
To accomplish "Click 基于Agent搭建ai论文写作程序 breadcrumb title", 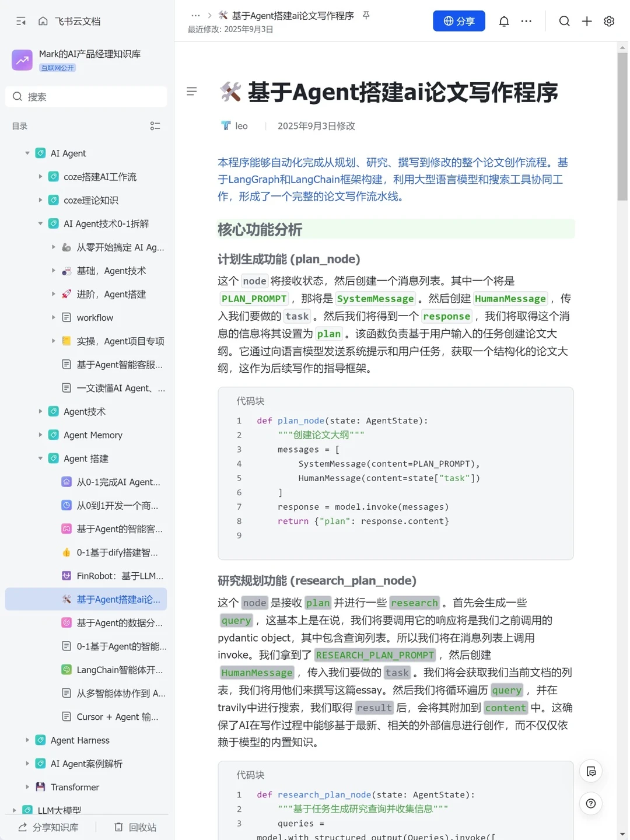I will (293, 16).
